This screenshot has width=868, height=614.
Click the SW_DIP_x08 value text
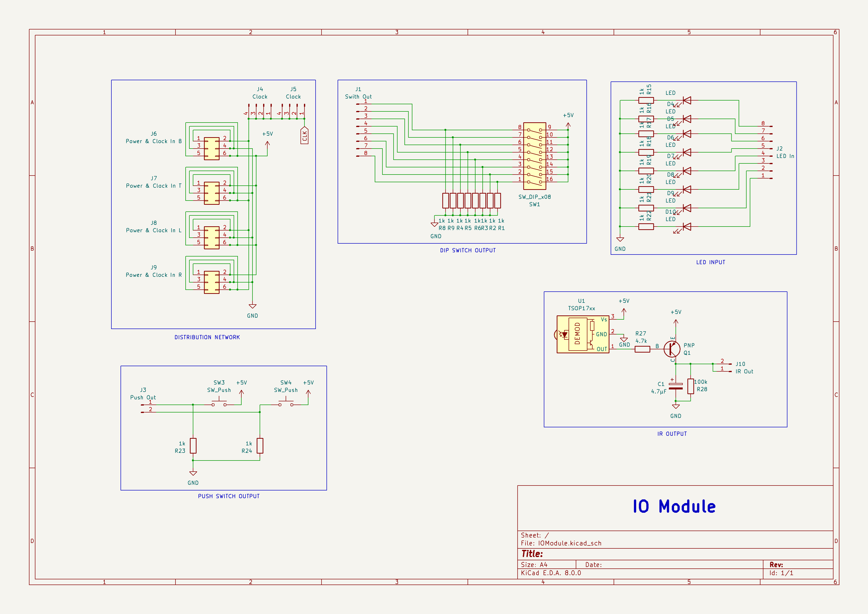tap(535, 197)
